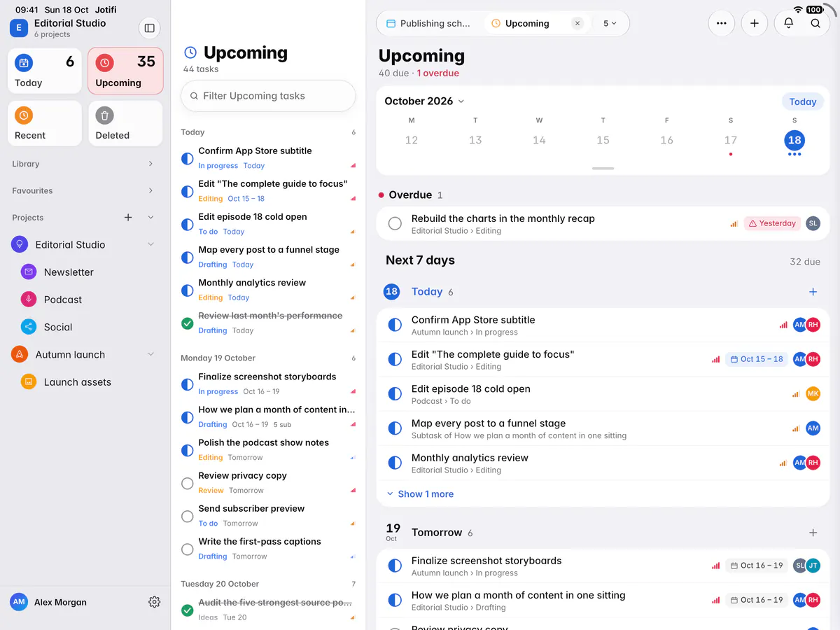
Task: Select Saturday 17 in calendar
Action: coord(731,141)
